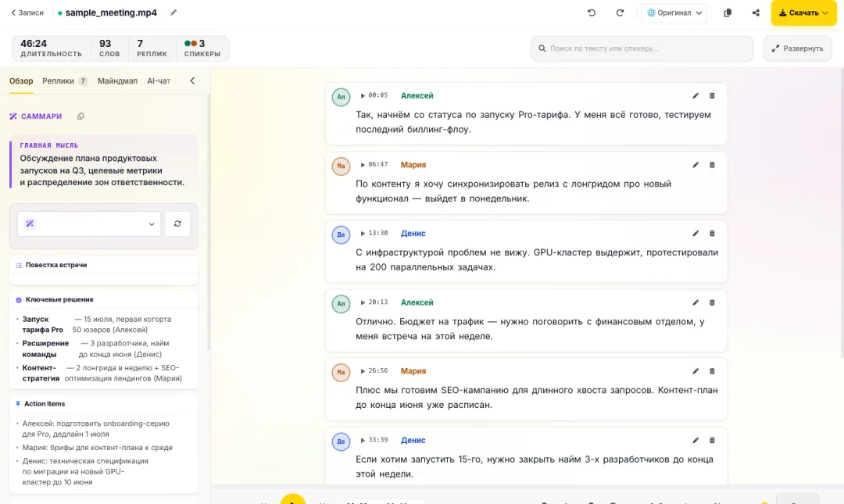
Task: Click action item about onboarding-серию for Алексей
Action: pyautogui.click(x=96, y=429)
